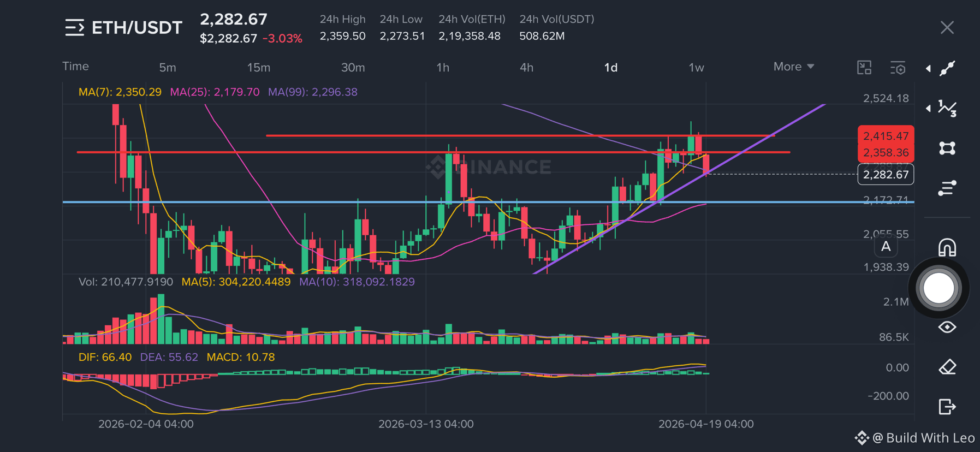Viewport: 980px width, 452px height.
Task: Select the rectangle shape drawing tool
Action: coord(947,148)
